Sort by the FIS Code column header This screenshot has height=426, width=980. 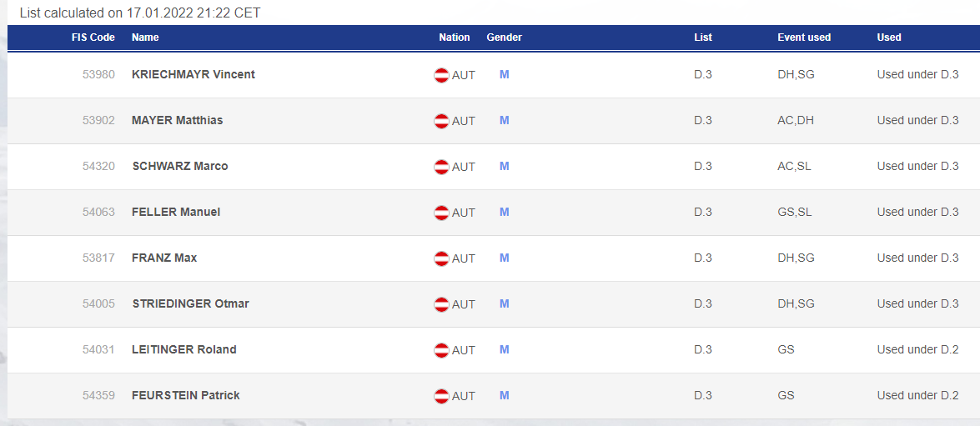(x=93, y=38)
